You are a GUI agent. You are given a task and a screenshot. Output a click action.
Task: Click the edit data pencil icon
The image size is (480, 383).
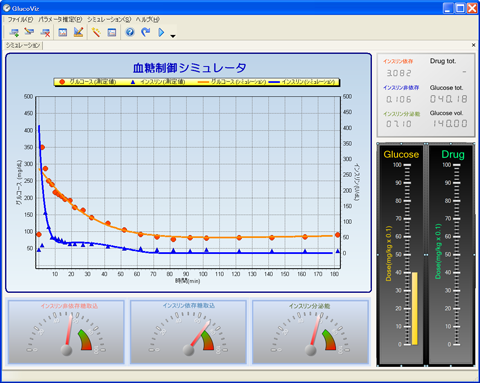coord(29,32)
